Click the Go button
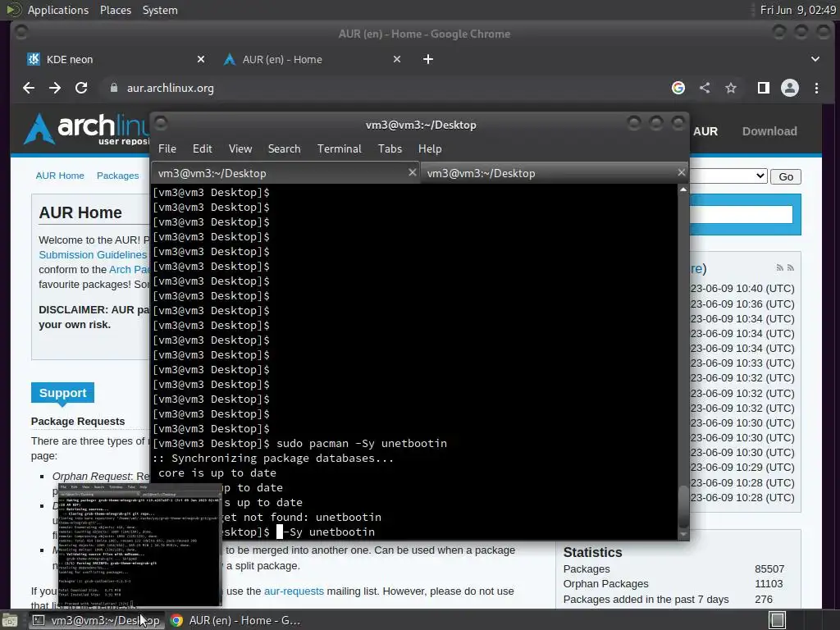This screenshot has height=630, width=840. coord(786,177)
